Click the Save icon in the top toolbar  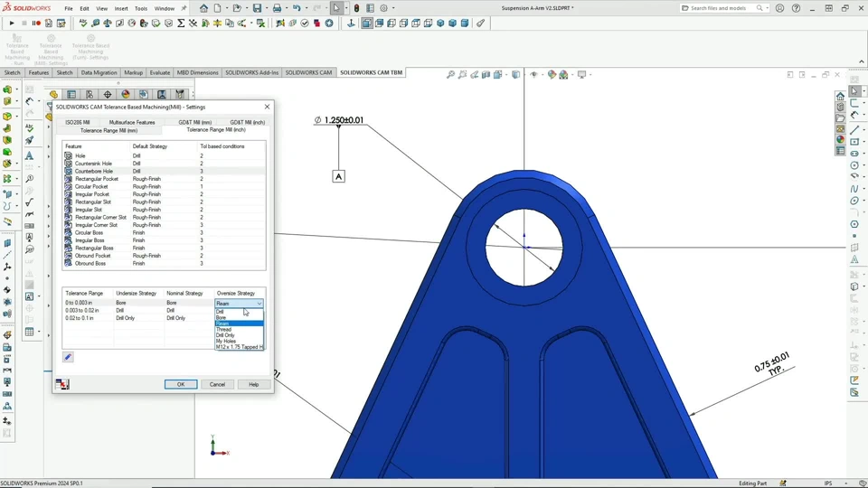(257, 8)
